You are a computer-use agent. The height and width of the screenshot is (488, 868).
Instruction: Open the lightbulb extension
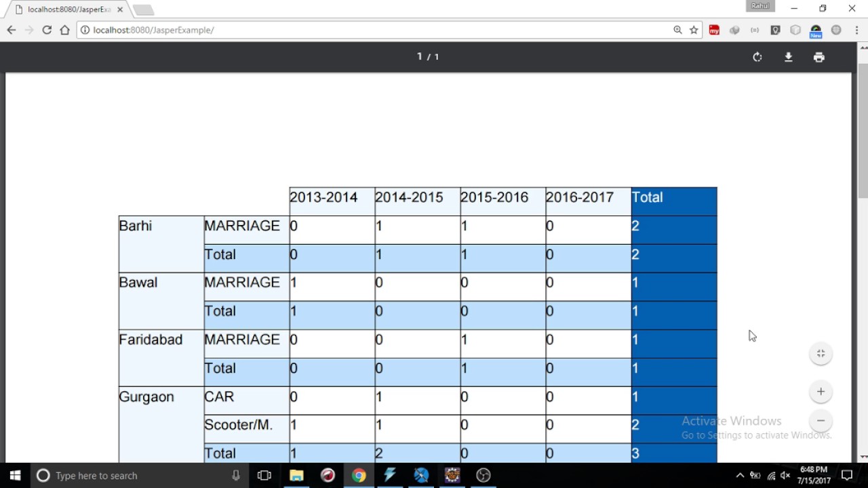click(775, 30)
